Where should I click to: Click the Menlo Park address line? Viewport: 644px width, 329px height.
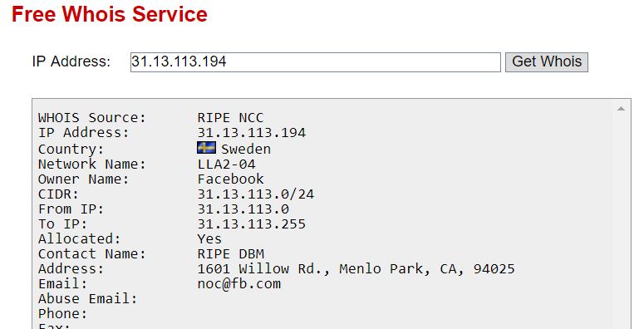coord(356,269)
